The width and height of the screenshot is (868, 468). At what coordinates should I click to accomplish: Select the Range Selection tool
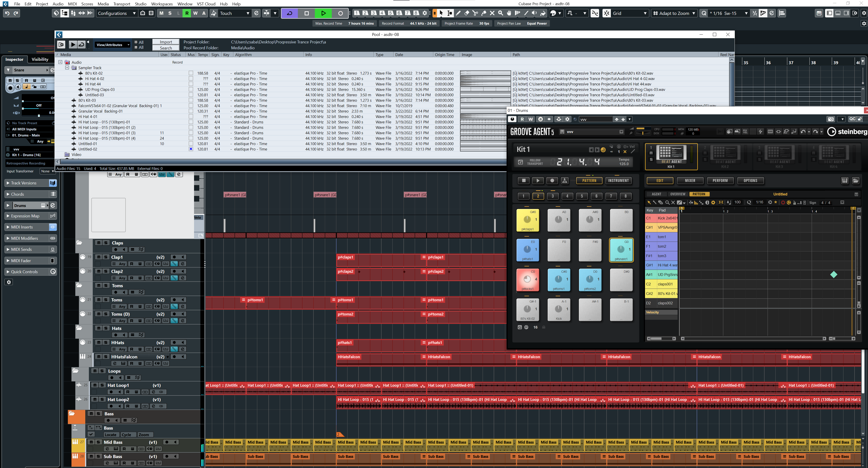pos(450,13)
